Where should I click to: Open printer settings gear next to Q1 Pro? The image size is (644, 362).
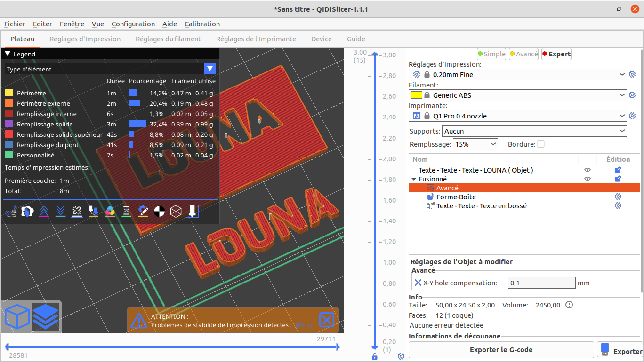[x=632, y=116]
